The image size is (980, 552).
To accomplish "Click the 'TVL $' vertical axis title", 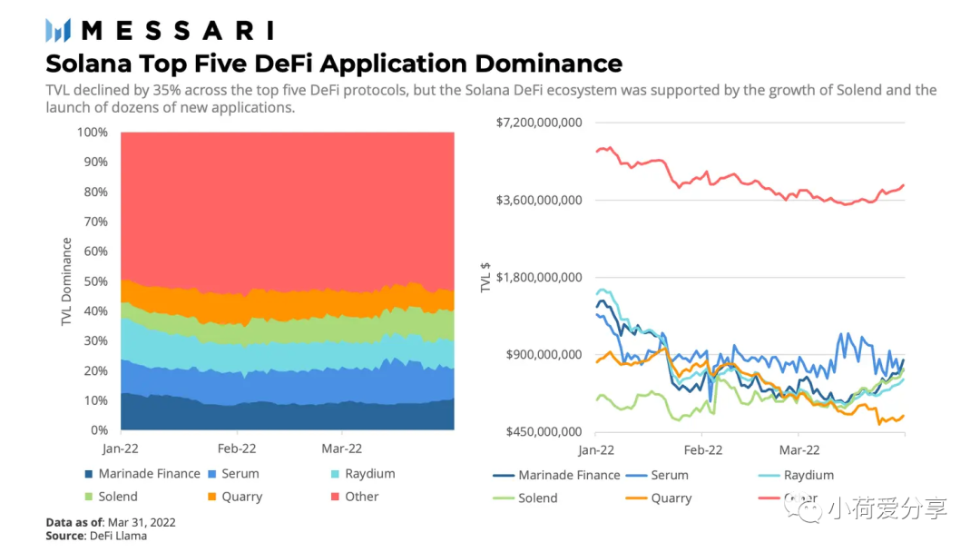I will [x=485, y=278].
